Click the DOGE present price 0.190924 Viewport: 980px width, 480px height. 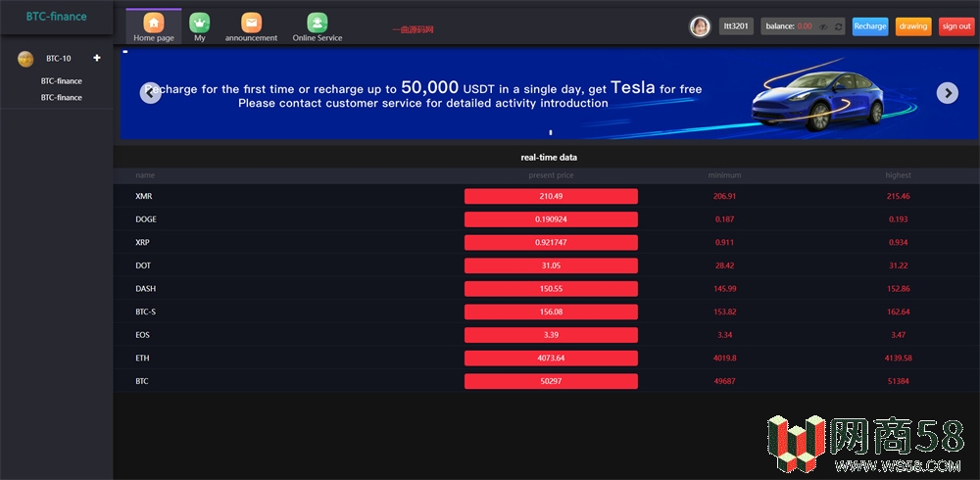tap(551, 219)
